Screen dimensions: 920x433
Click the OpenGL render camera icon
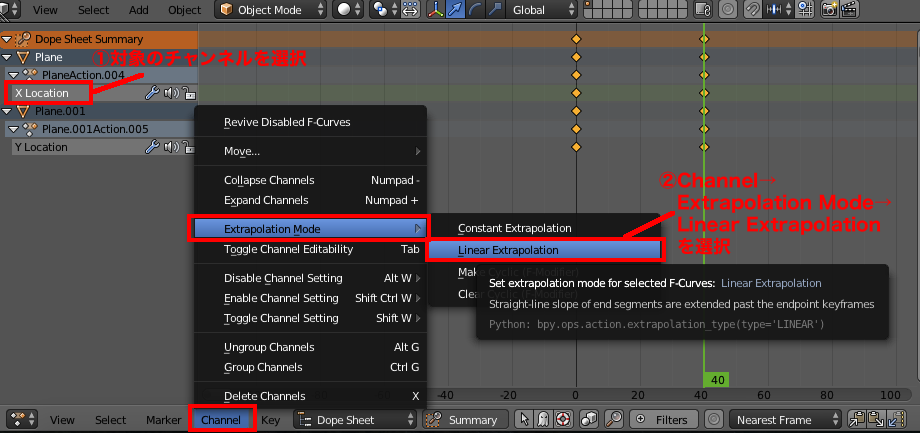click(x=829, y=10)
